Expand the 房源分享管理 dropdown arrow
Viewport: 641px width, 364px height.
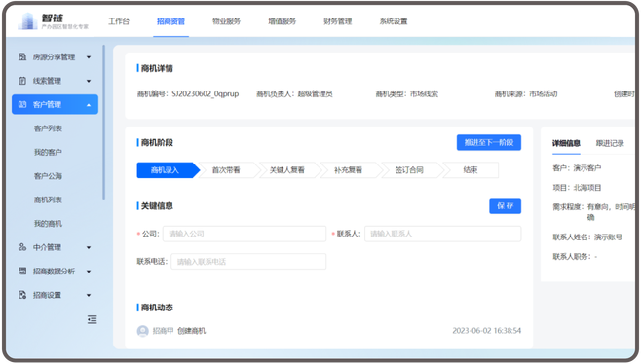pyautogui.click(x=89, y=57)
